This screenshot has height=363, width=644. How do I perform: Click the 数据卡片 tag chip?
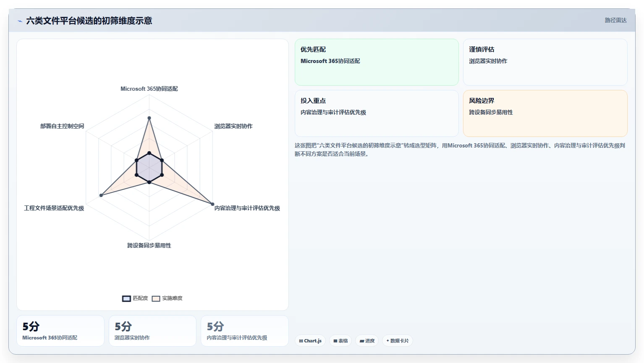coord(397,341)
